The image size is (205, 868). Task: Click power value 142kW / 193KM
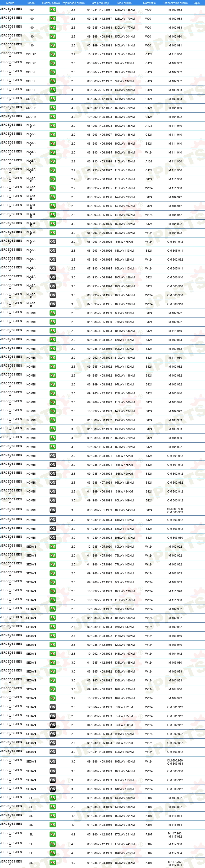[125, 198]
